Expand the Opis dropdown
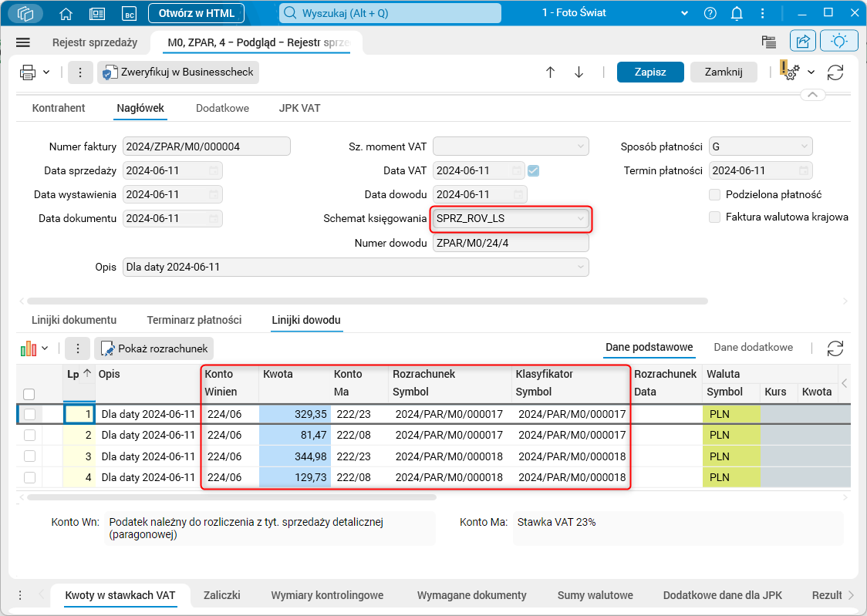This screenshot has width=867, height=616. coord(580,267)
